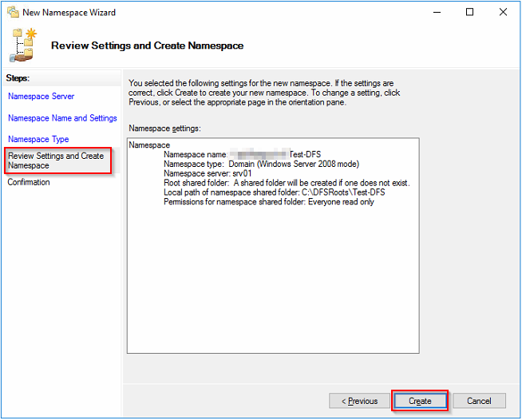This screenshot has width=522, height=420.
Task: Cancel the namespace wizard
Action: pyautogui.click(x=479, y=401)
